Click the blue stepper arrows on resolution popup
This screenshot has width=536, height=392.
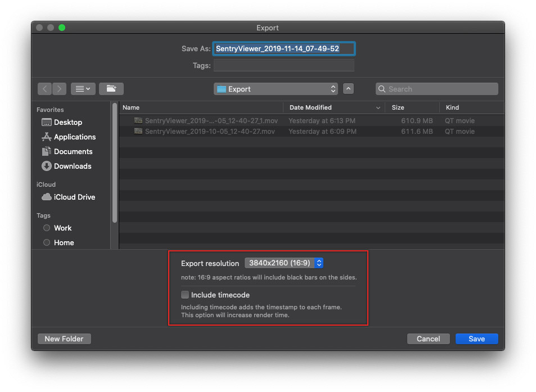pyautogui.click(x=319, y=263)
